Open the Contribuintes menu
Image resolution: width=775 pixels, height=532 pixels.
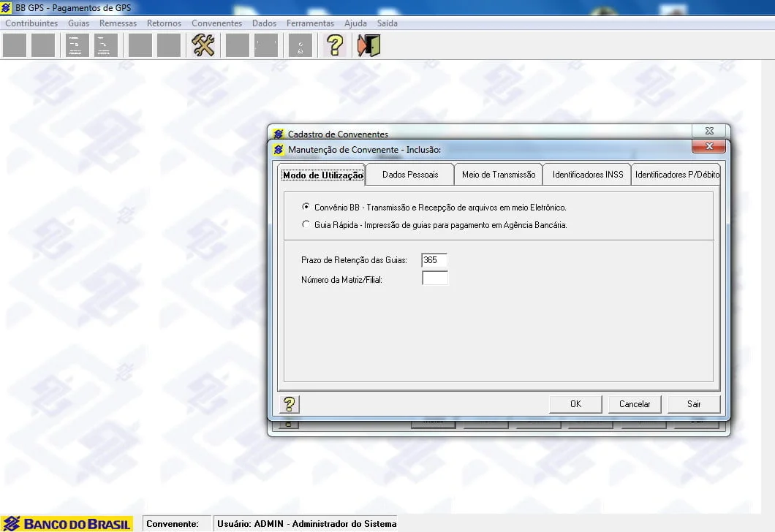pyautogui.click(x=31, y=23)
